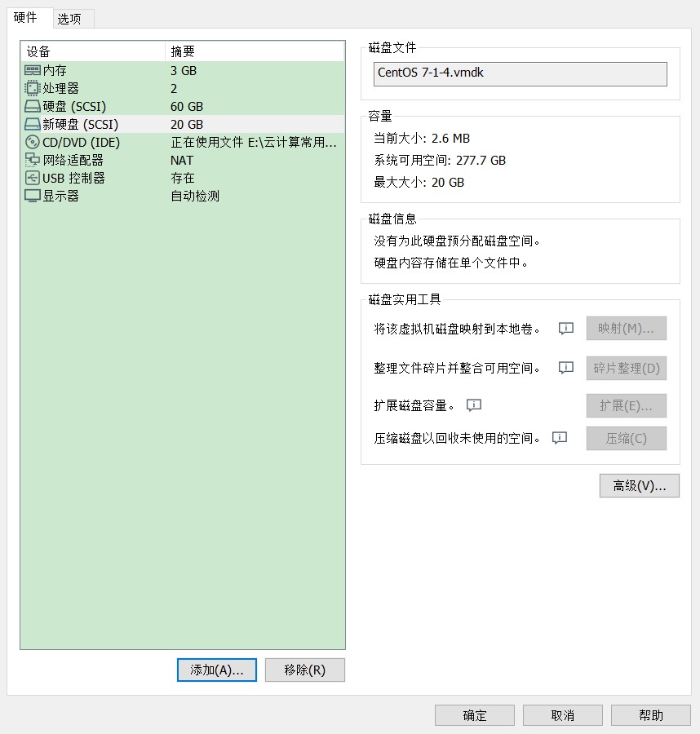
Task: Click the disk file field CentOS 7-1-4.vmdk
Action: click(521, 74)
